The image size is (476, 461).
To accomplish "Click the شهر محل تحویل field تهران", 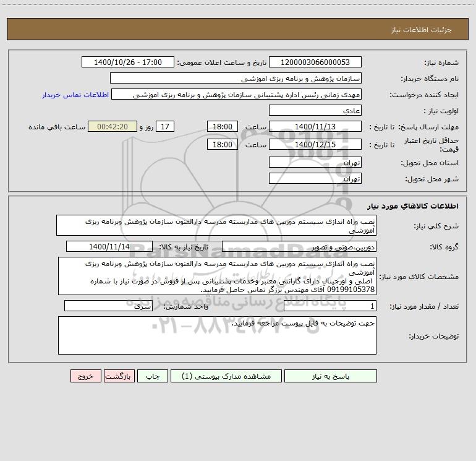I will pyautogui.click(x=315, y=178).
